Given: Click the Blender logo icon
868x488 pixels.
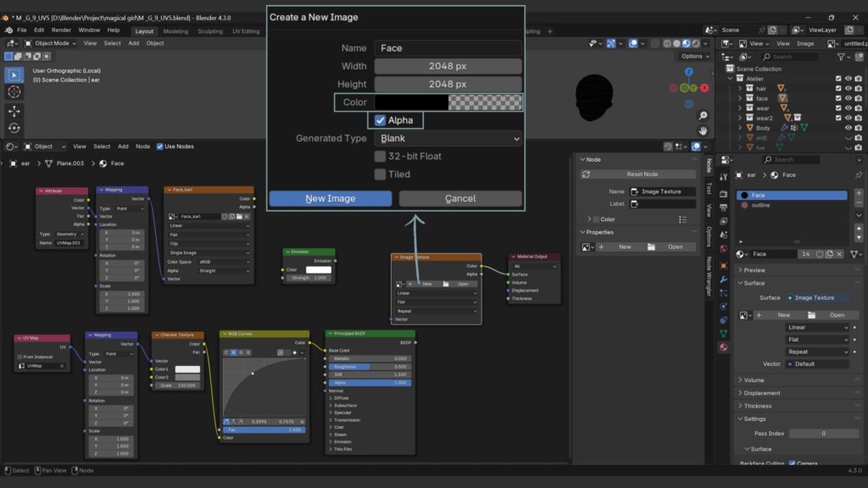Looking at the screenshot, I should [x=8, y=30].
